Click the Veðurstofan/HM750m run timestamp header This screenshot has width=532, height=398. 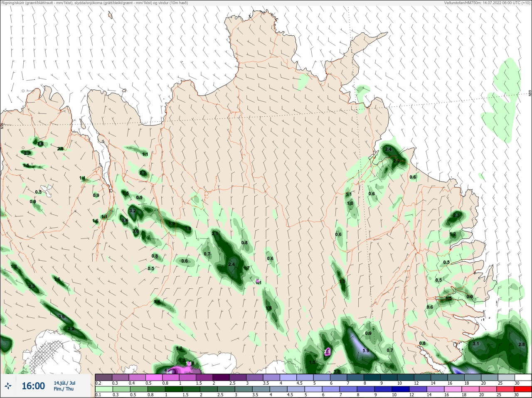[488, 3]
